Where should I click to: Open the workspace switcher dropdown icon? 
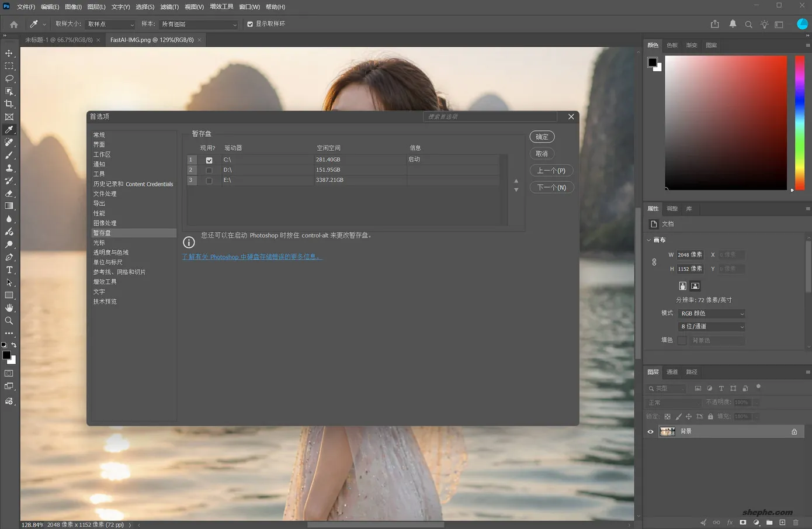coord(779,25)
